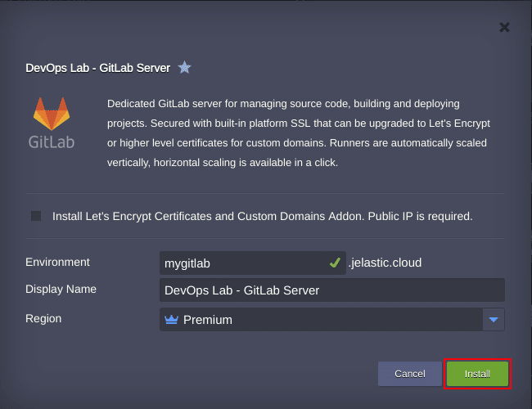Focus the Environment name field mygitlab
Viewport: 532px width, 409px height.
[253, 263]
